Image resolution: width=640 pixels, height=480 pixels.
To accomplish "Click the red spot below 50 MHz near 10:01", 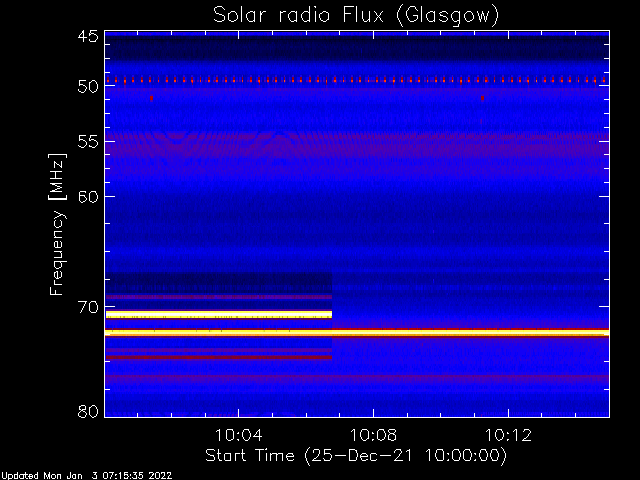I will tap(151, 98).
